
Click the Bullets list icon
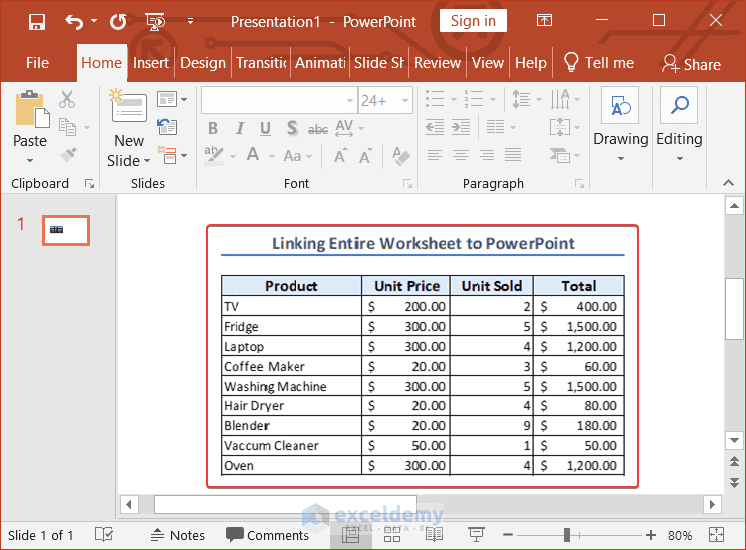coord(435,99)
